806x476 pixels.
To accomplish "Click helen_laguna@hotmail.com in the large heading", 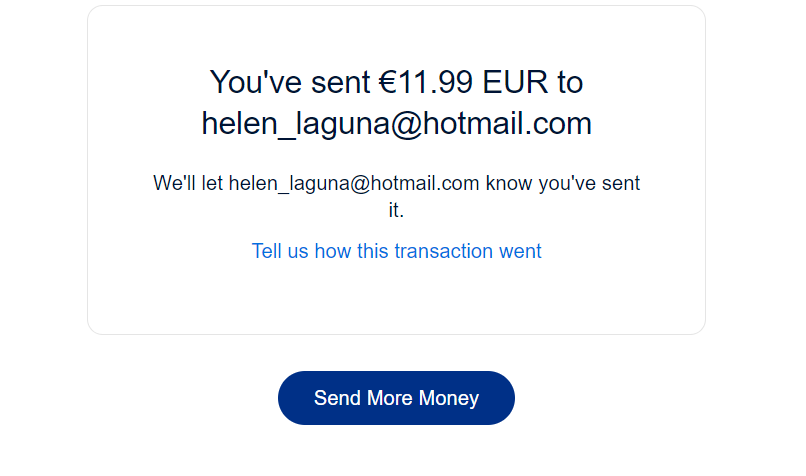I will [x=396, y=124].
